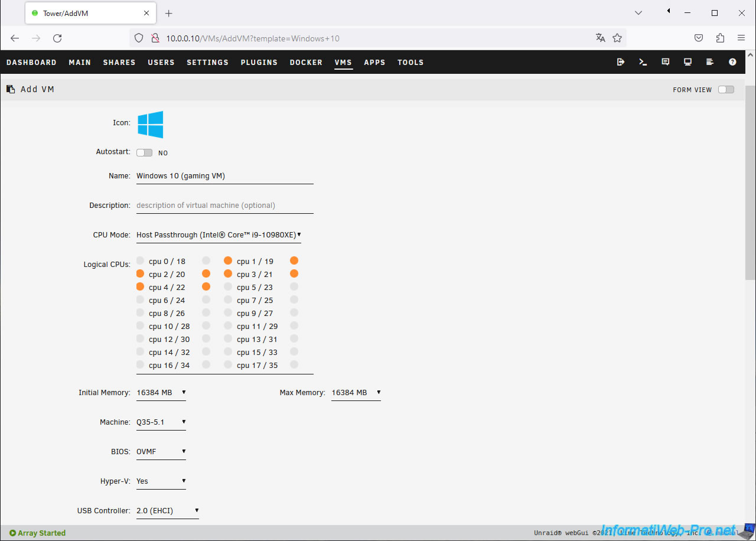Click the page vertical scrollbar
This screenshot has width=756, height=541.
(750, 183)
